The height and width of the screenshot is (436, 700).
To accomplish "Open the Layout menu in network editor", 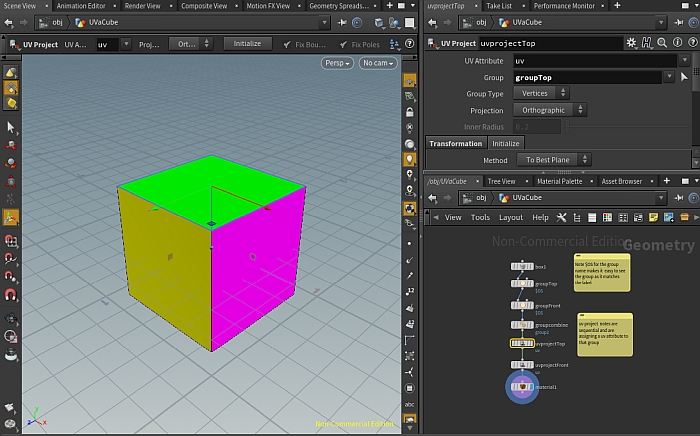I will tap(510, 217).
